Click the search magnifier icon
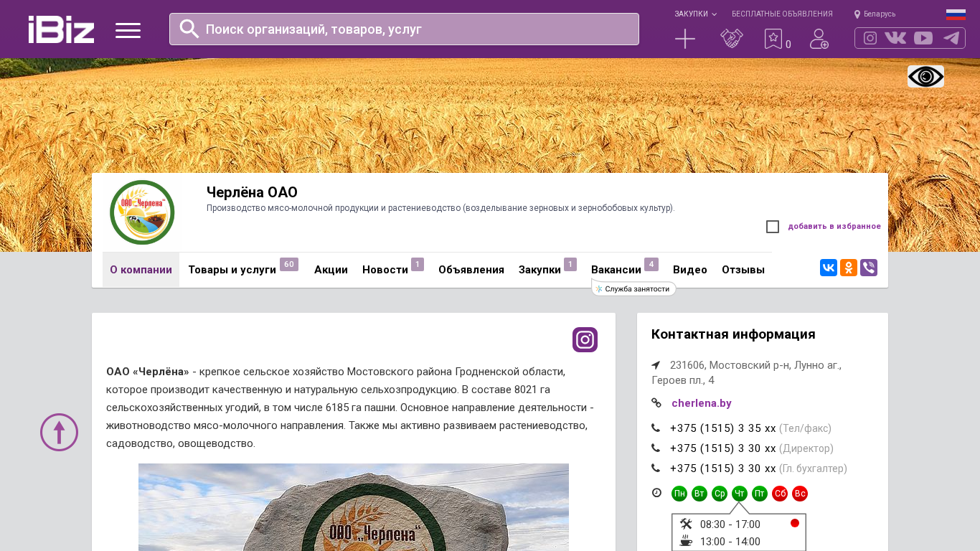This screenshot has width=980, height=551. click(189, 29)
